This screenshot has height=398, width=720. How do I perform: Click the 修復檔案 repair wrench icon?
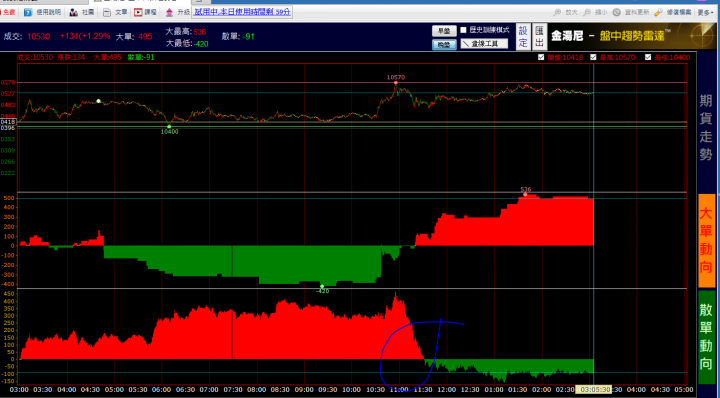click(658, 12)
